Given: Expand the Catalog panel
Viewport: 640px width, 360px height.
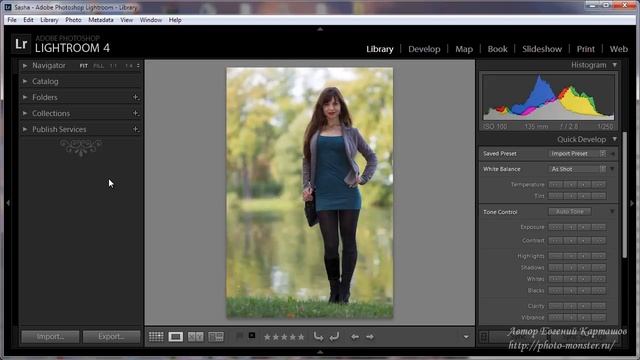Looking at the screenshot, I should pos(25,81).
